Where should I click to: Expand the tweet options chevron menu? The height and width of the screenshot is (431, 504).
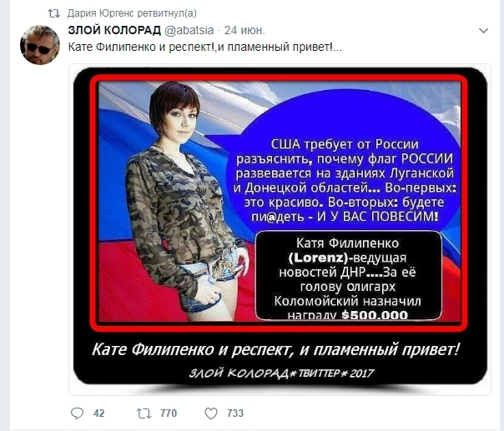pos(483,31)
